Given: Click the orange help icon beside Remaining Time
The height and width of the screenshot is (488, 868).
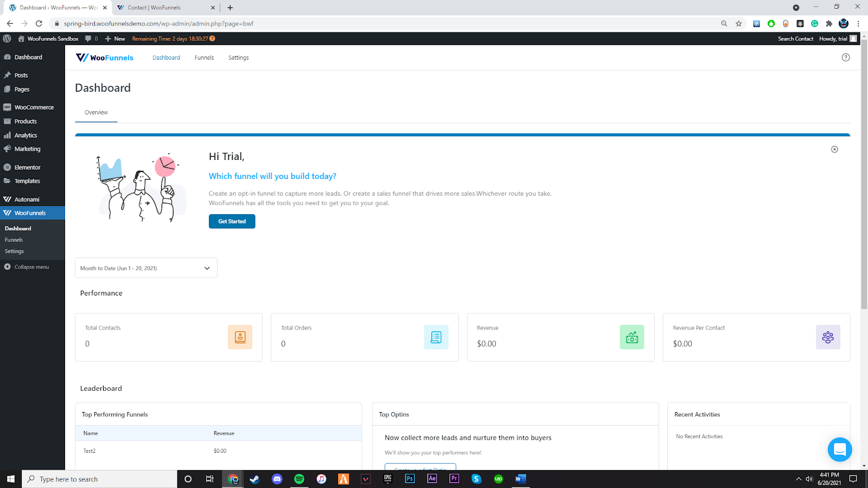Looking at the screenshot, I should point(212,38).
